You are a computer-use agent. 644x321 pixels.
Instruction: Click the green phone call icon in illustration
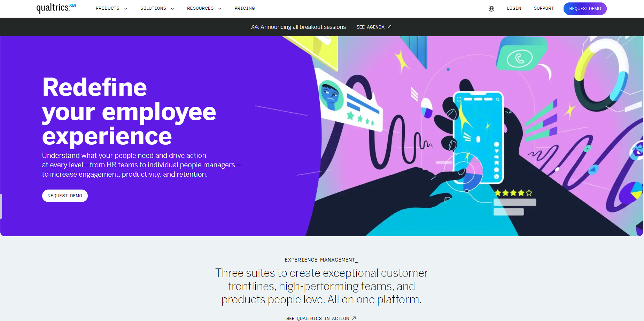pyautogui.click(x=520, y=58)
